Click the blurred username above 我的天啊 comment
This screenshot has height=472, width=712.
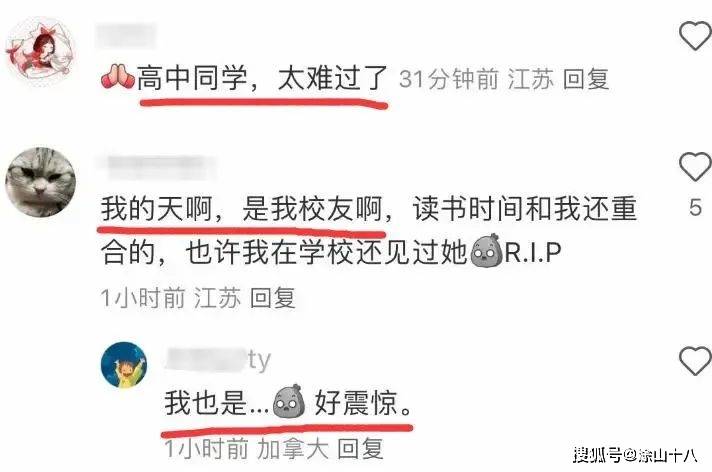[158, 166]
